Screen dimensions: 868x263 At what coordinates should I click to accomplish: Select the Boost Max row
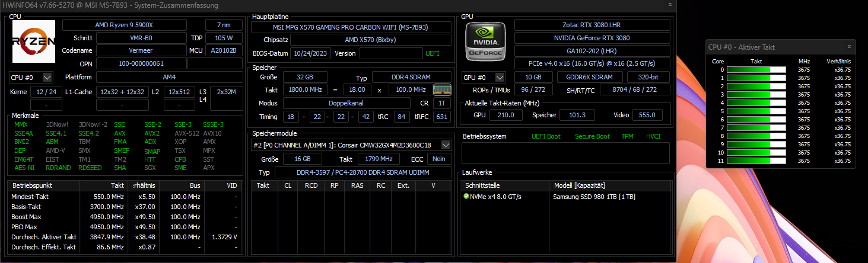[x=126, y=216]
